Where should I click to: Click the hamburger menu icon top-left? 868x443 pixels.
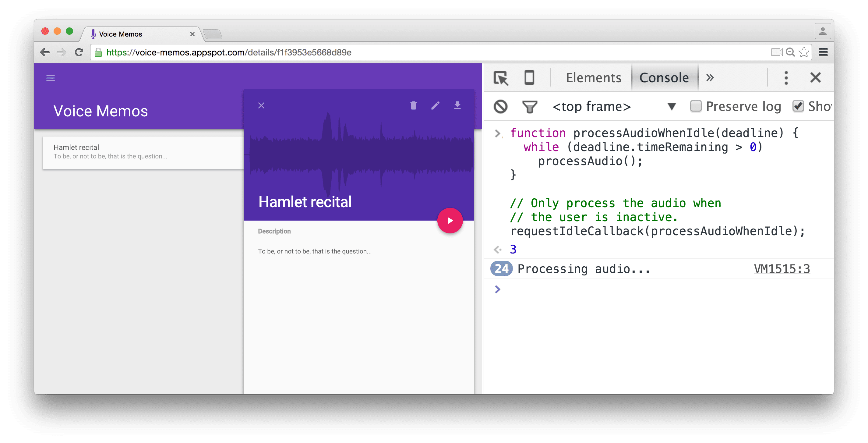[x=51, y=78]
